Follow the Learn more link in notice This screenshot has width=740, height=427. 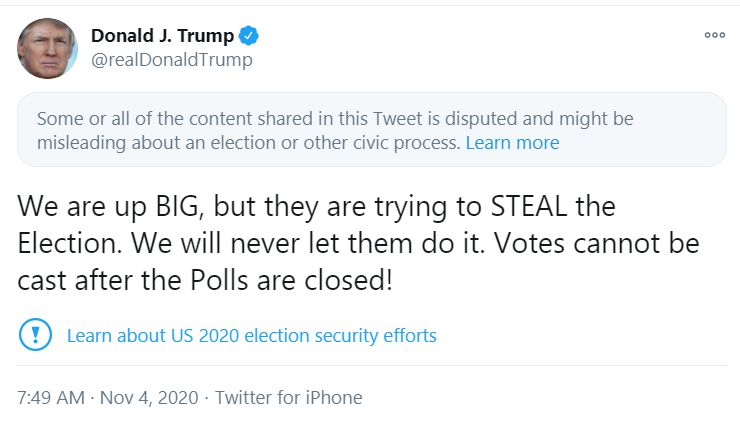click(x=513, y=143)
